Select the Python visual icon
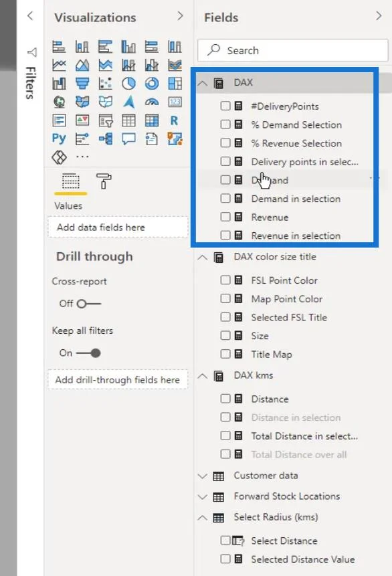The width and height of the screenshot is (392, 576). 59,138
